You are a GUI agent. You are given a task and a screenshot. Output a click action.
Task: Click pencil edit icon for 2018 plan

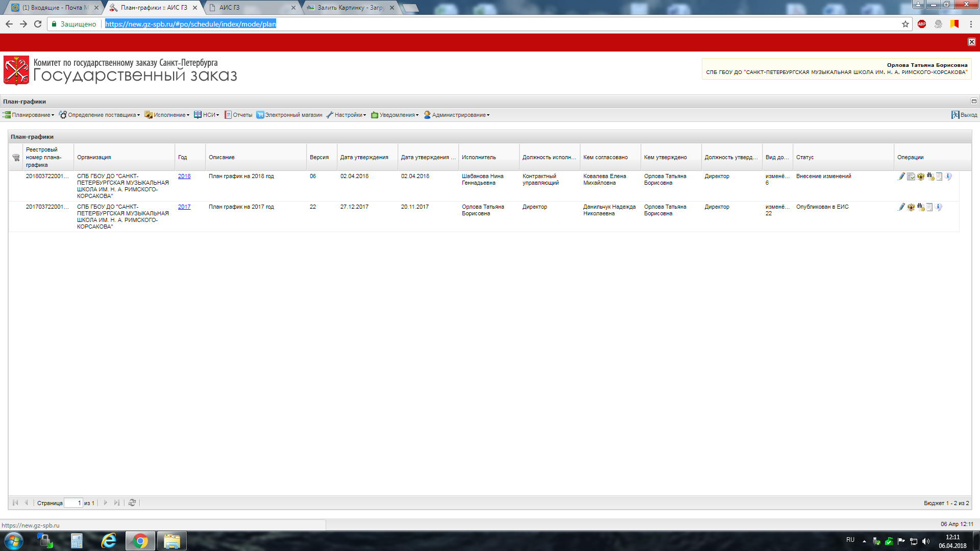point(901,177)
